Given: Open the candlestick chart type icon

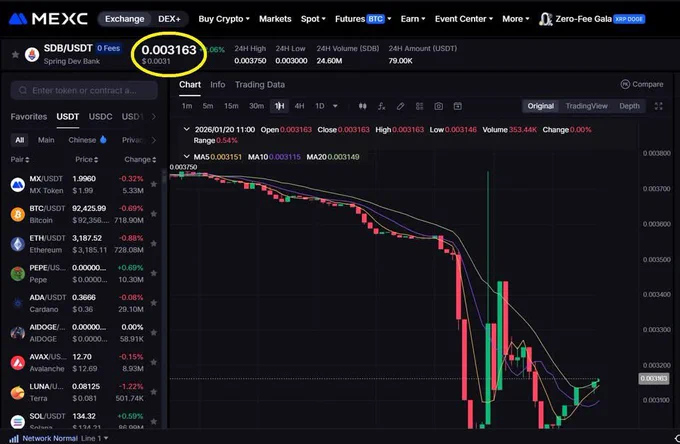Looking at the screenshot, I should (x=363, y=106).
